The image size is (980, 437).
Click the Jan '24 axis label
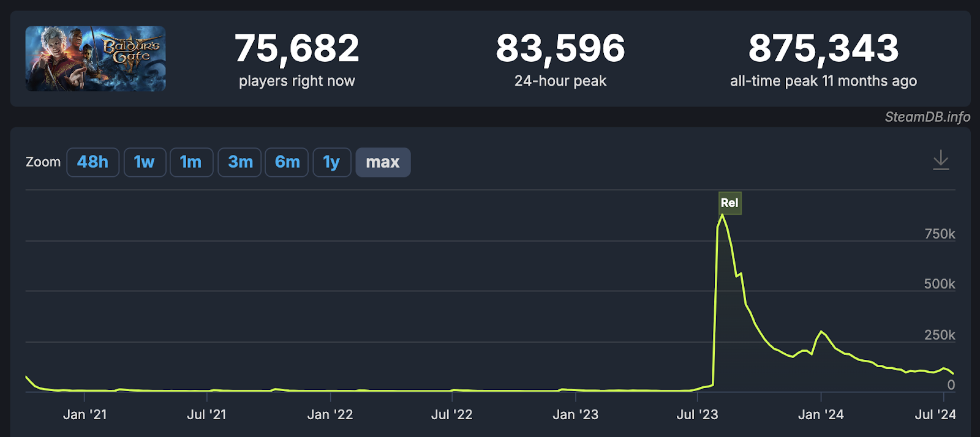821,414
